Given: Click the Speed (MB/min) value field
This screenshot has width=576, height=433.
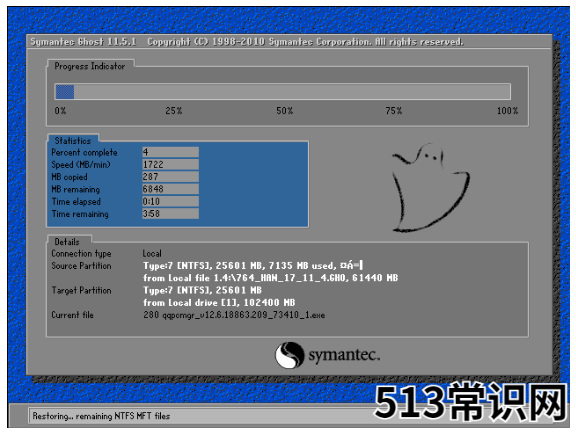Looking at the screenshot, I should (170, 165).
